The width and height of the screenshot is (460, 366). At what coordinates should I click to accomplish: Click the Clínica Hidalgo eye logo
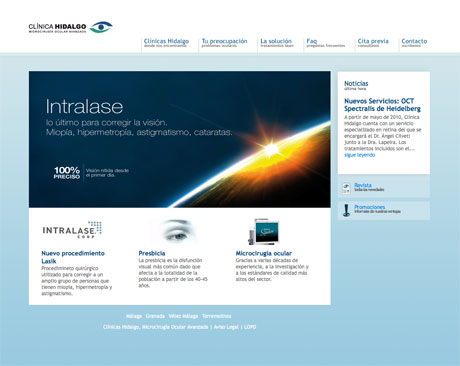pos(101,27)
